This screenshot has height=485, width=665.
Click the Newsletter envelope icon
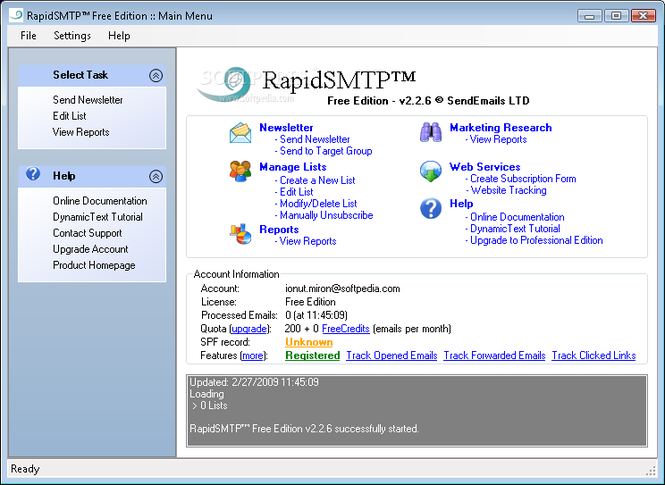coord(240,133)
